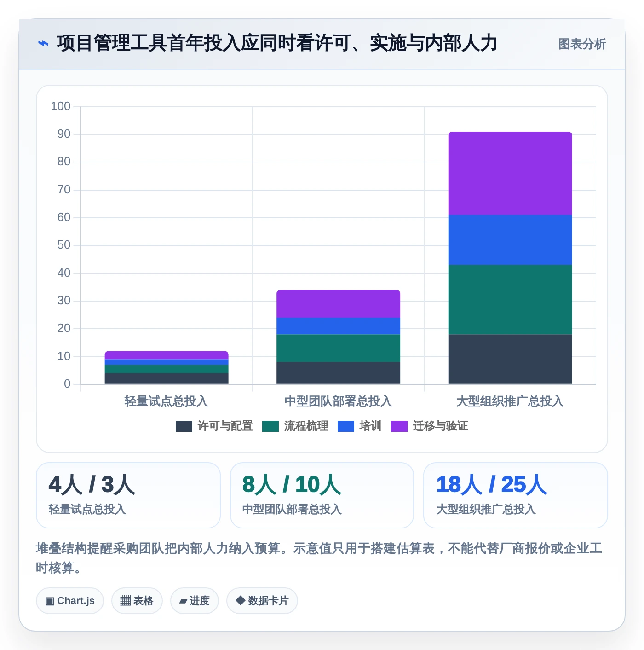Click the chart title 项目管理工具首年投入
Image resolution: width=644 pixels, height=650 pixels.
coord(277,43)
